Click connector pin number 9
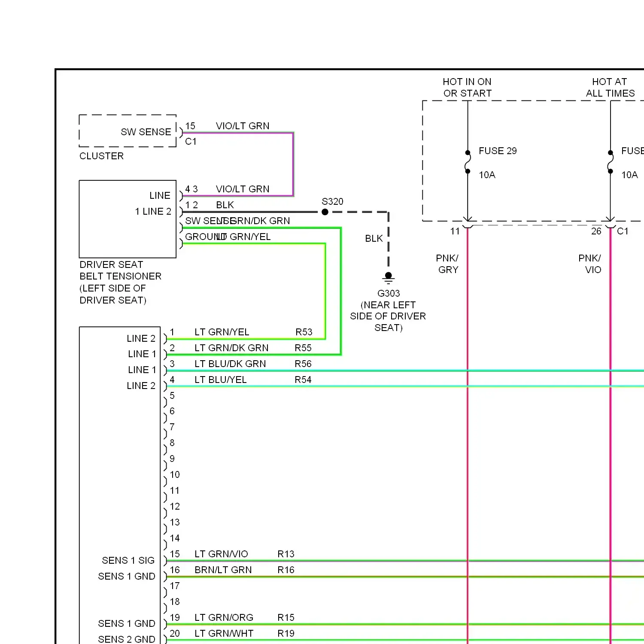The height and width of the screenshot is (644, 644). [172, 459]
